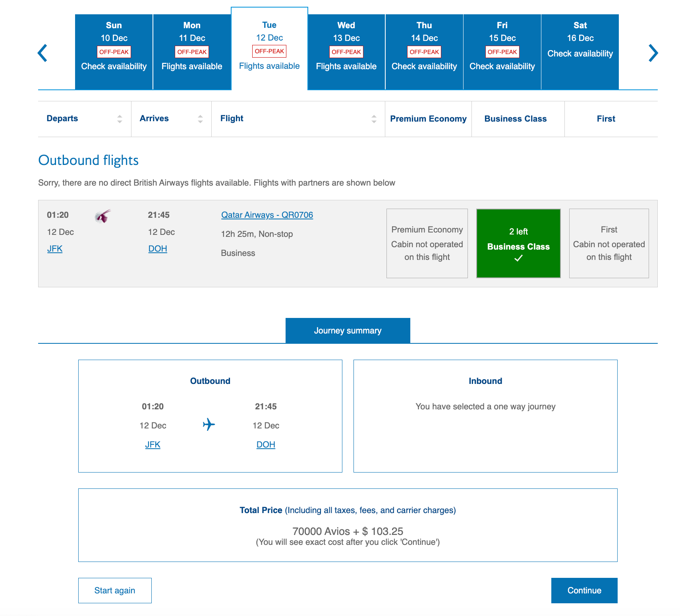Open Qatar Airways QR0706 flight details
This screenshot has width=680, height=616.
267,215
